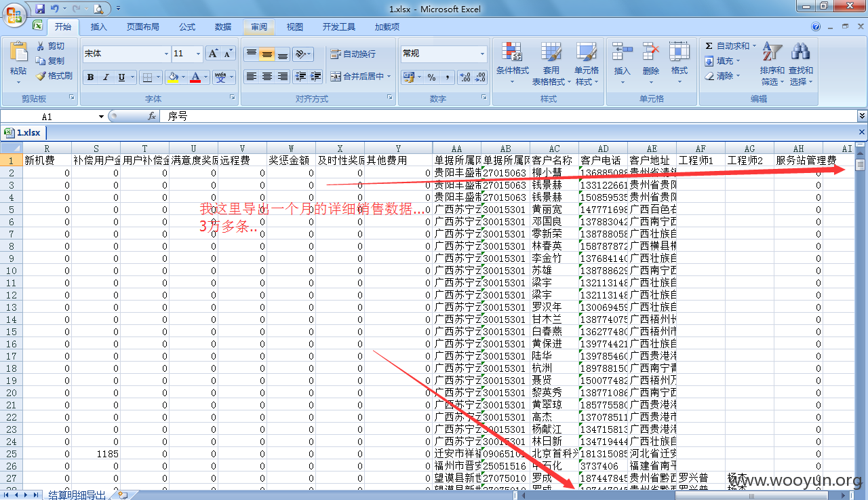Click the vertical scrollbar thumb

click(x=861, y=164)
